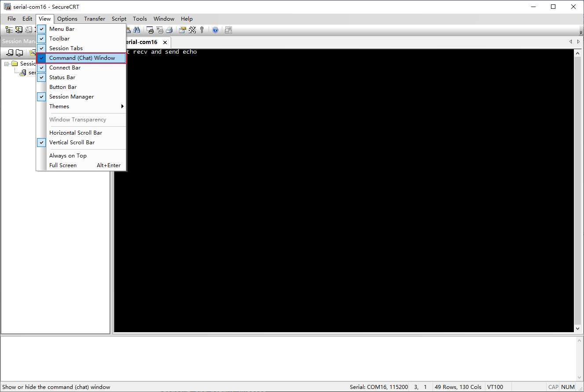Open the Transfer menu
Screen dimensions: 584x392
(95, 18)
